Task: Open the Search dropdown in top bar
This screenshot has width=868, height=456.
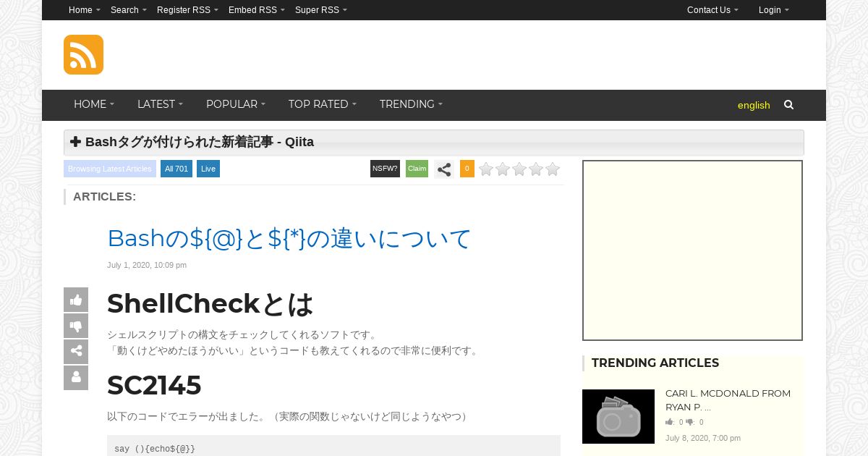Action: click(x=129, y=10)
